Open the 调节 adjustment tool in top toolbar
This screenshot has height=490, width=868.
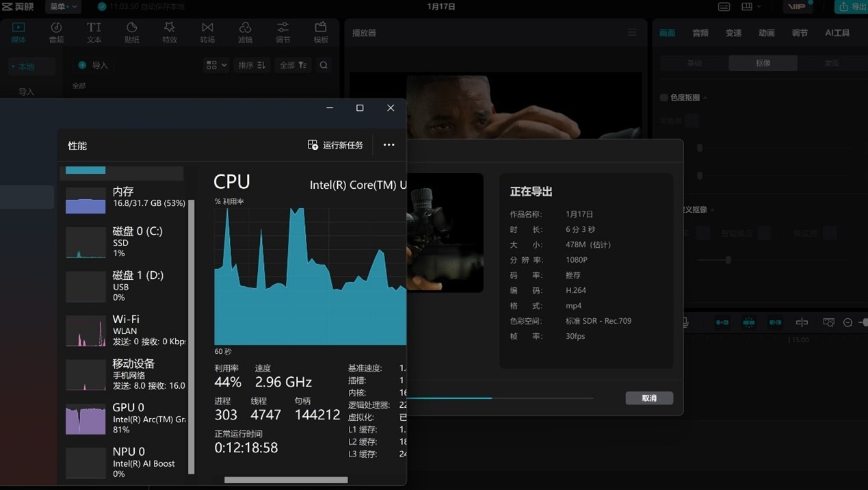point(282,32)
